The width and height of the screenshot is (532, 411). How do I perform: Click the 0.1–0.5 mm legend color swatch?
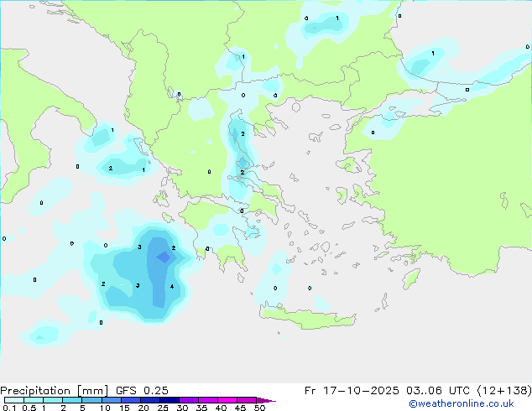point(14,400)
